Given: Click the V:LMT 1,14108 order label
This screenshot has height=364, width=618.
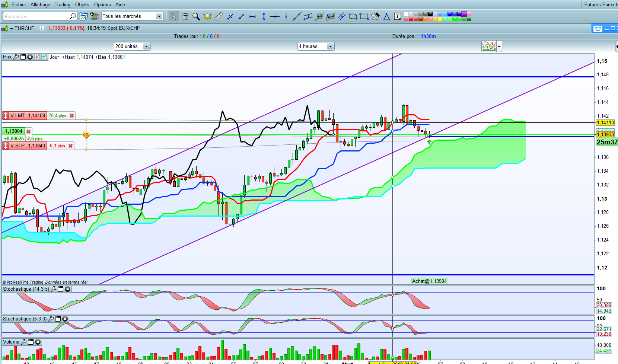Looking at the screenshot, I should coord(28,116).
